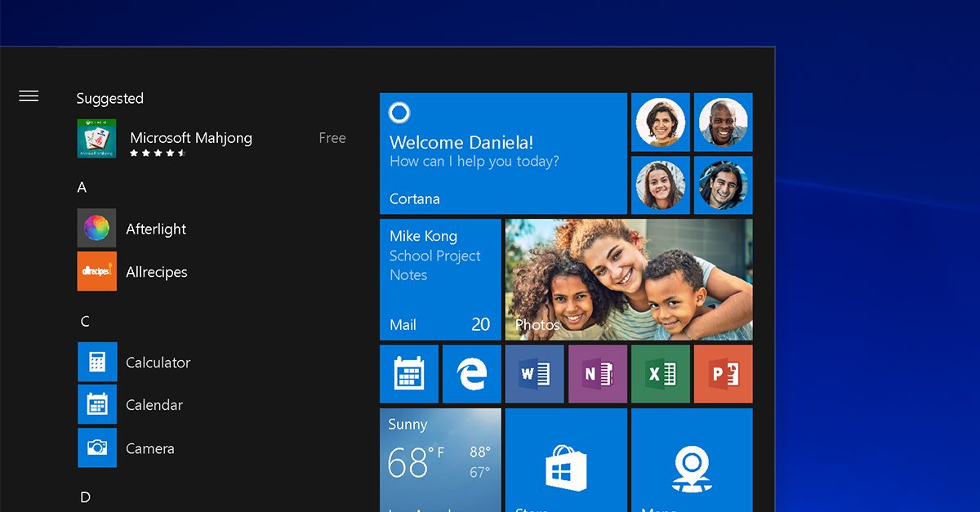Open the OneNote tile
This screenshot has height=512, width=980.
pos(598,374)
